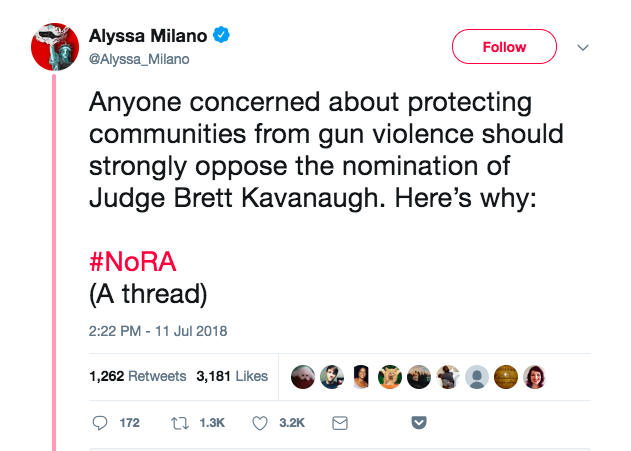
Task: Open Alyssa Milano's profile avatar
Action: pos(55,46)
